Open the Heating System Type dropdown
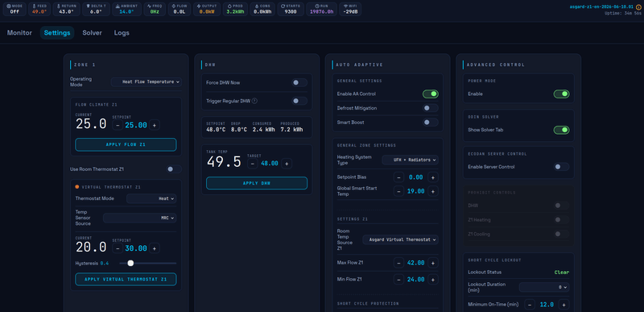Screen dimensions: 644x312 coord(411,160)
